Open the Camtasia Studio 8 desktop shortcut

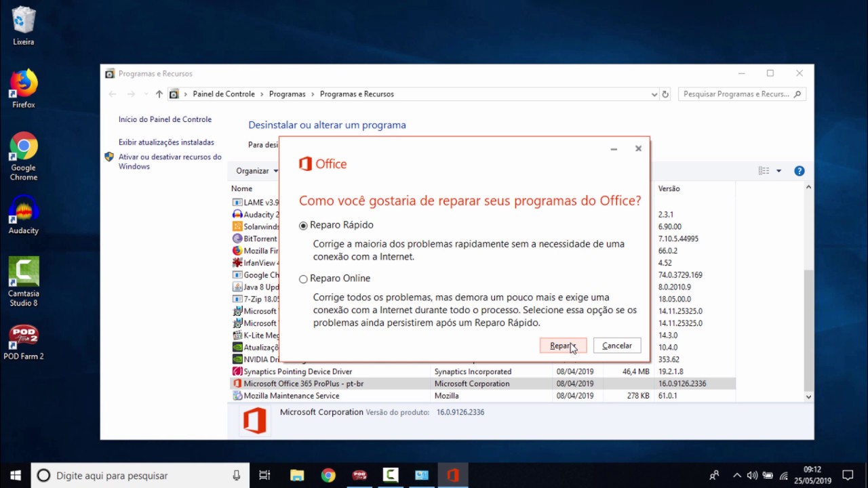click(24, 282)
